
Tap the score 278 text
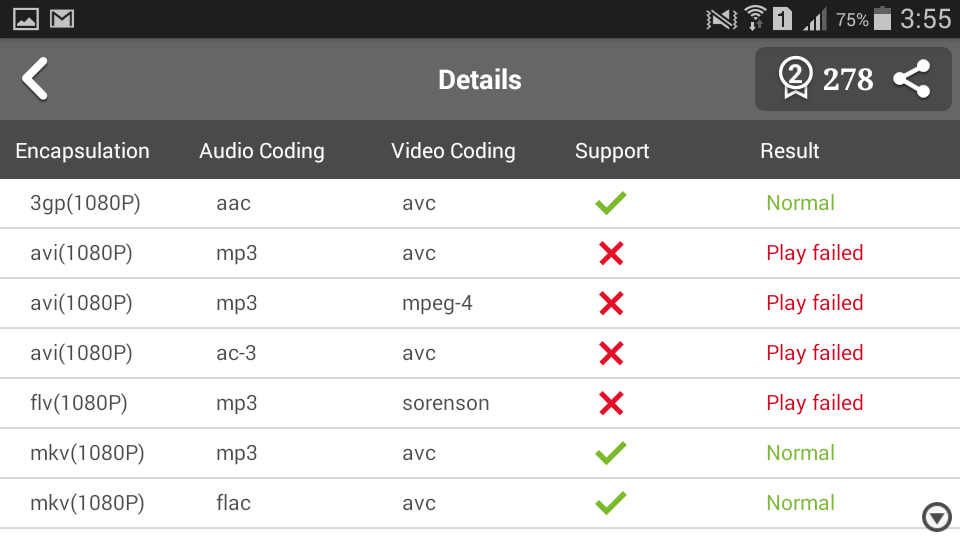(x=848, y=80)
